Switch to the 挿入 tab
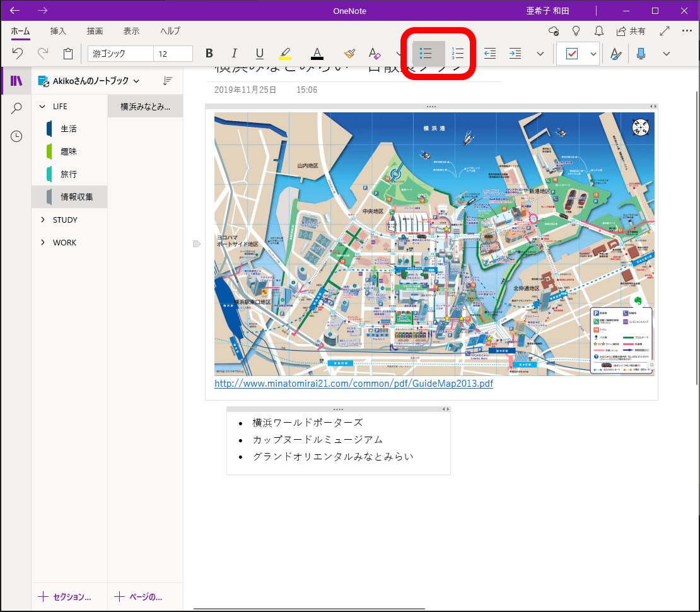This screenshot has width=700, height=612. coord(58,31)
